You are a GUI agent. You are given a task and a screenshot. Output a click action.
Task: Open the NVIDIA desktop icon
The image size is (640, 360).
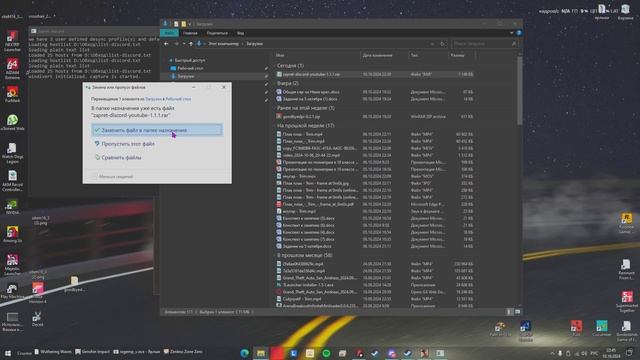(x=12, y=207)
